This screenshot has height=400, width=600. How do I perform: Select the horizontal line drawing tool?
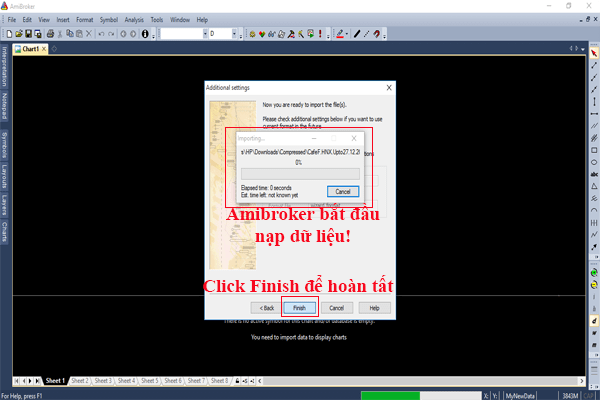[594, 114]
